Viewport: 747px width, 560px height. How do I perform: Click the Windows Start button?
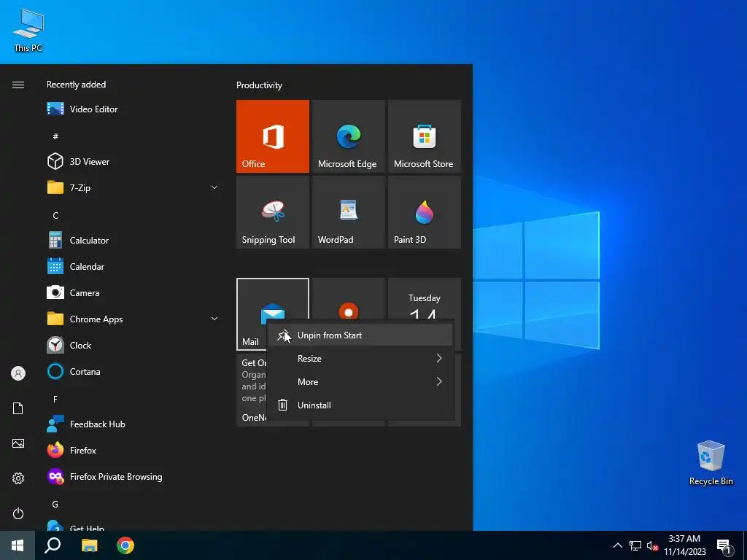click(18, 545)
